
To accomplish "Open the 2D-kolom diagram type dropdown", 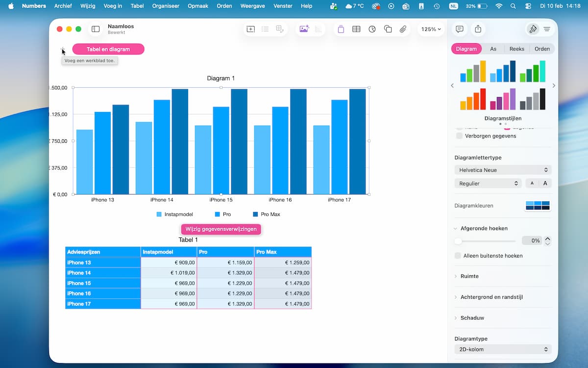I will pyautogui.click(x=503, y=349).
